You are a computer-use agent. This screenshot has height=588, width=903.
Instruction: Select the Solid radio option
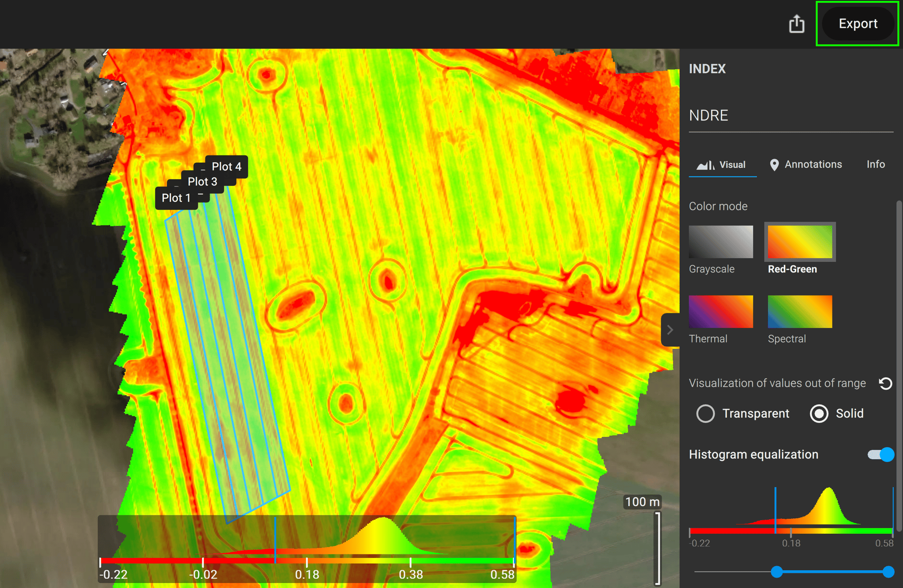pos(819,414)
